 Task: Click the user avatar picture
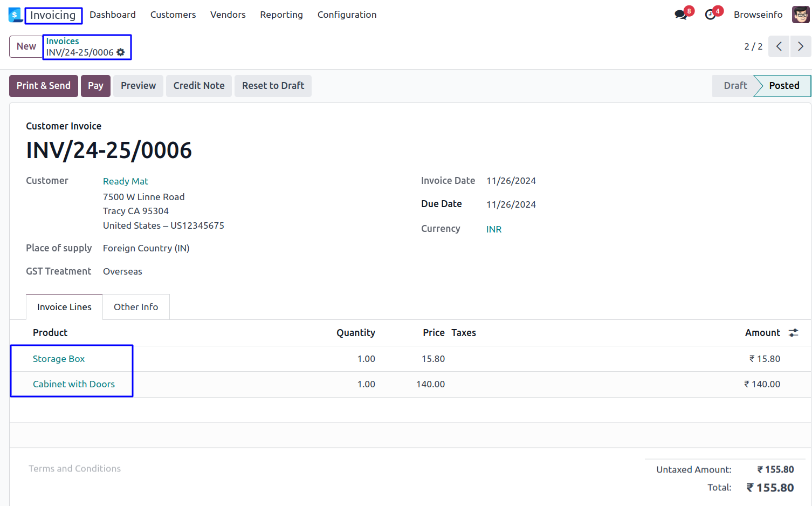point(800,15)
